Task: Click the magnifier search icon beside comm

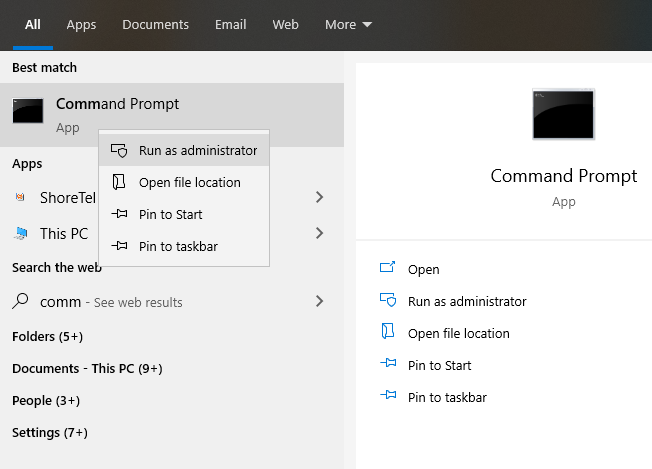Action: pos(20,301)
